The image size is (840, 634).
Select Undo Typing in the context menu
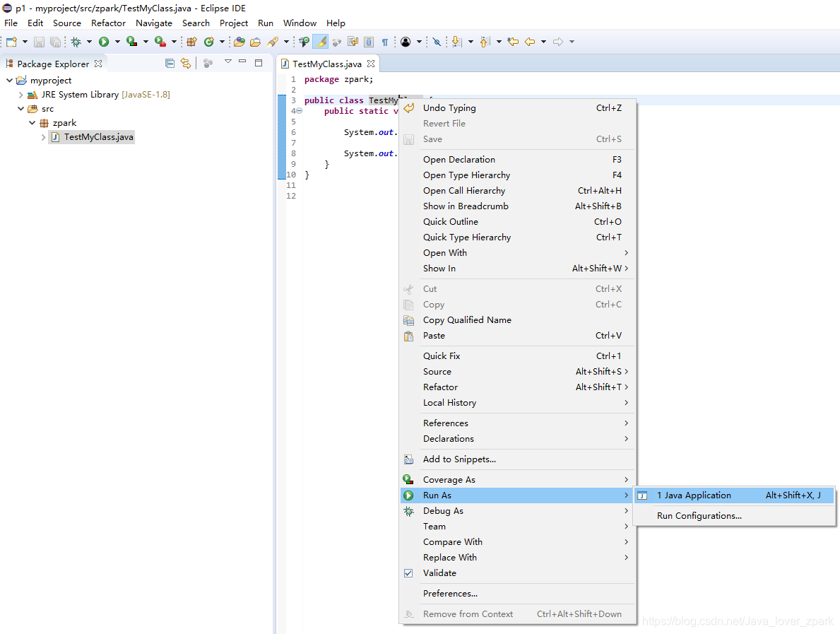(518, 107)
